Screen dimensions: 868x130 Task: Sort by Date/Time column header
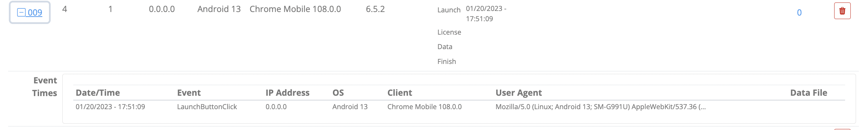point(98,93)
